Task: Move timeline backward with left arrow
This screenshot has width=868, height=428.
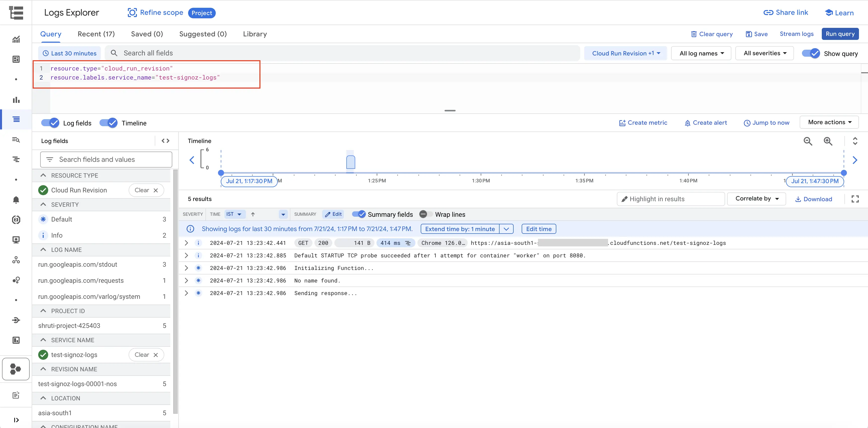Action: (192, 160)
